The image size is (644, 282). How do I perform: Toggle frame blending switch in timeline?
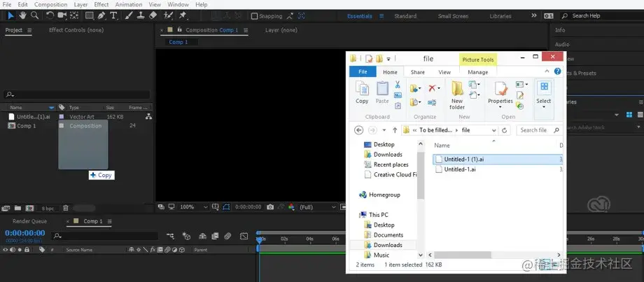[214, 236]
